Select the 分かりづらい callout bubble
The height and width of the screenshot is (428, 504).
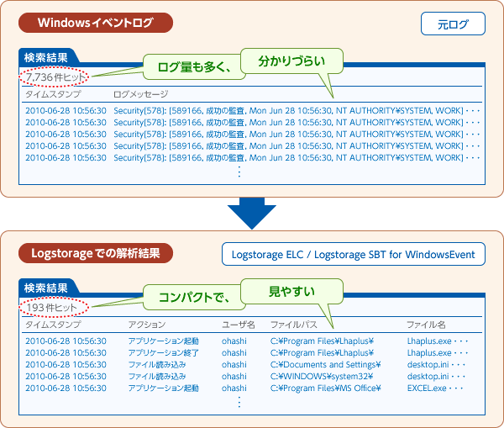[291, 61]
